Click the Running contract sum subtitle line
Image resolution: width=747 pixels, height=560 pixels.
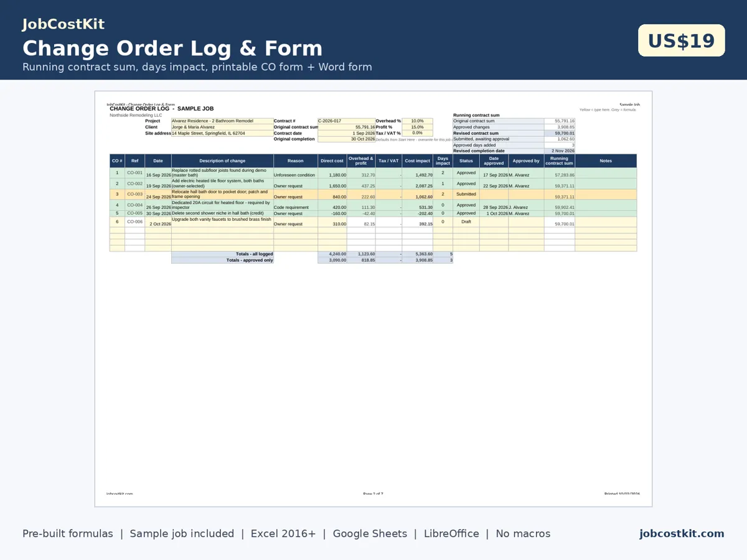tap(197, 67)
